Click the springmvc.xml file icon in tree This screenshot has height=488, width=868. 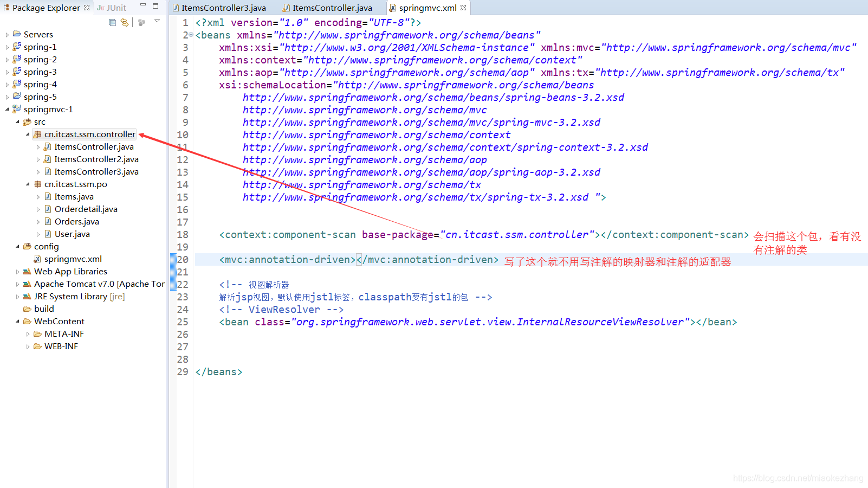(x=37, y=259)
